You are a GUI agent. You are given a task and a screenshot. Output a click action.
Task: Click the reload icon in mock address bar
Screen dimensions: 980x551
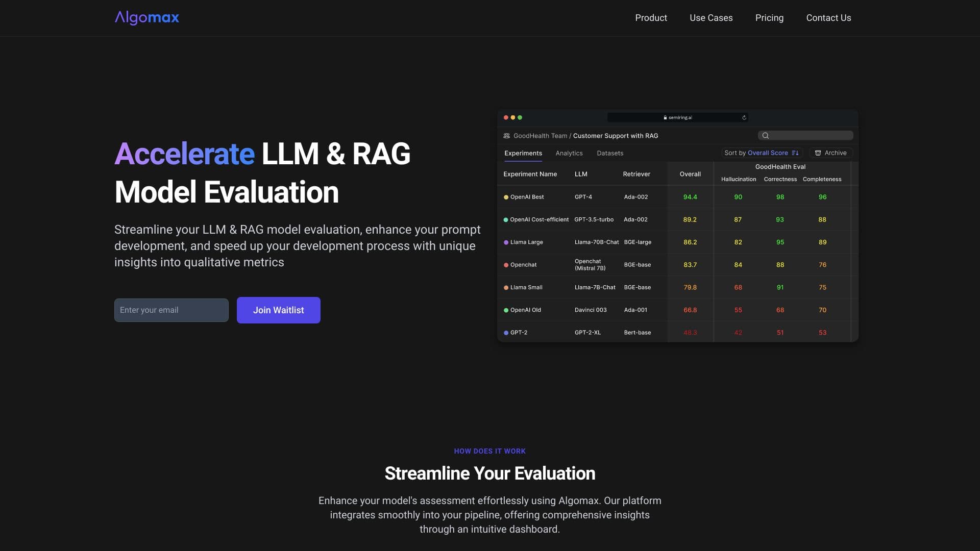(744, 118)
